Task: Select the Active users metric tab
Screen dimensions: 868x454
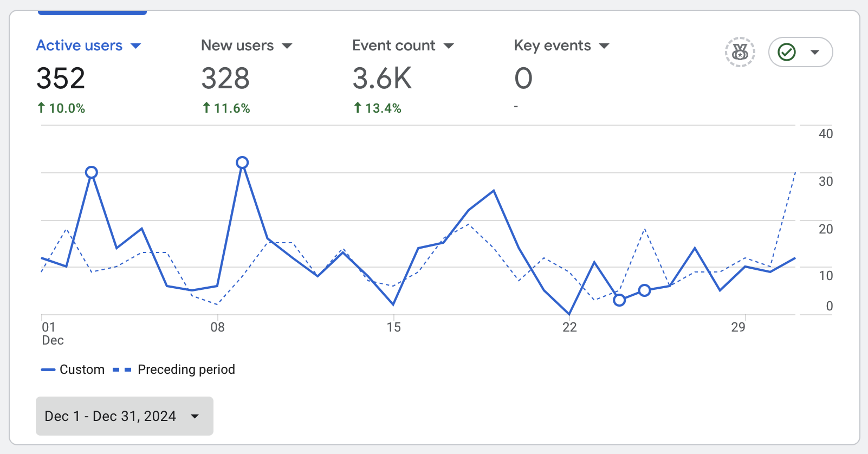Action: click(x=79, y=46)
